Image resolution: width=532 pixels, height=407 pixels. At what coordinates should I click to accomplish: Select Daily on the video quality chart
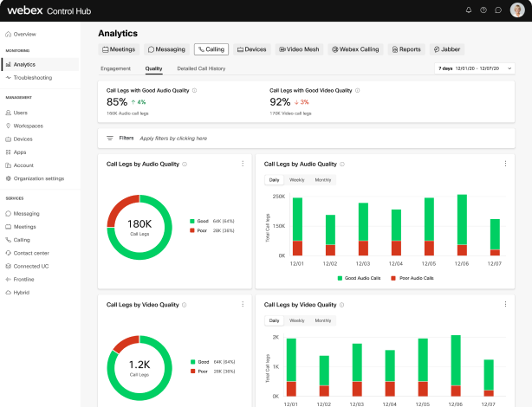pos(274,321)
